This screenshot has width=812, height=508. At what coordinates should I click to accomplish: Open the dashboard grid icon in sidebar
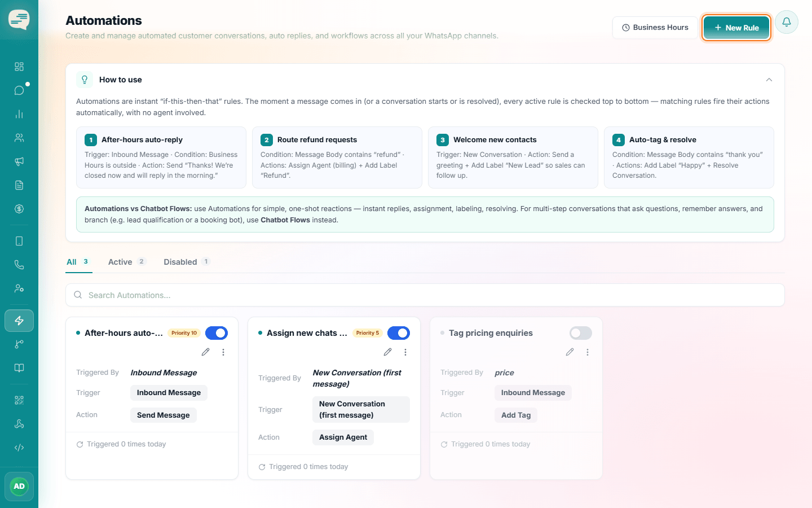coord(19,67)
